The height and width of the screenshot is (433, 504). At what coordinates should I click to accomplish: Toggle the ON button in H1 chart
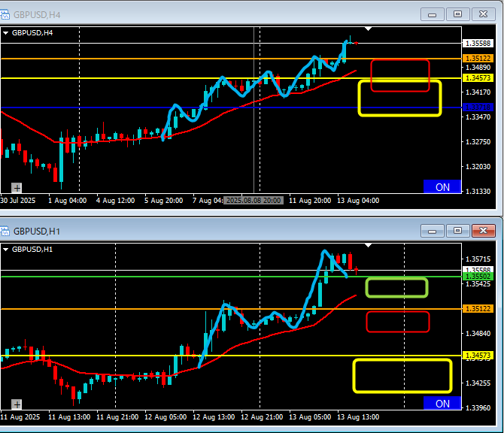(x=442, y=403)
